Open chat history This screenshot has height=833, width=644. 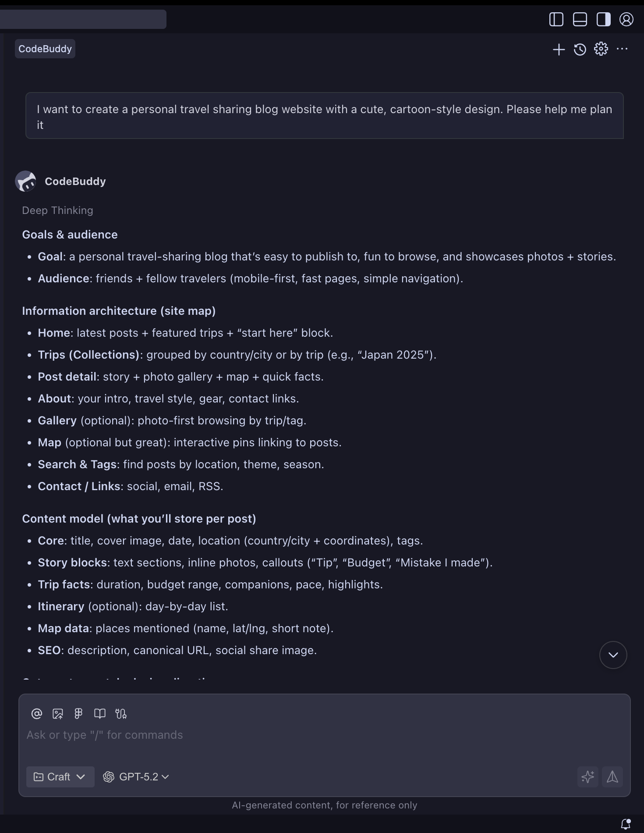pos(580,50)
